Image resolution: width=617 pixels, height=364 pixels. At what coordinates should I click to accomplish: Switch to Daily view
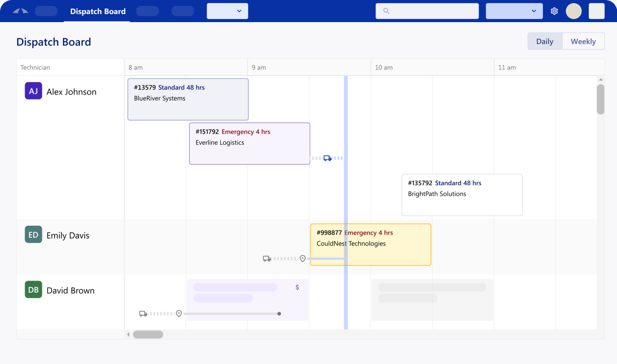coord(545,41)
